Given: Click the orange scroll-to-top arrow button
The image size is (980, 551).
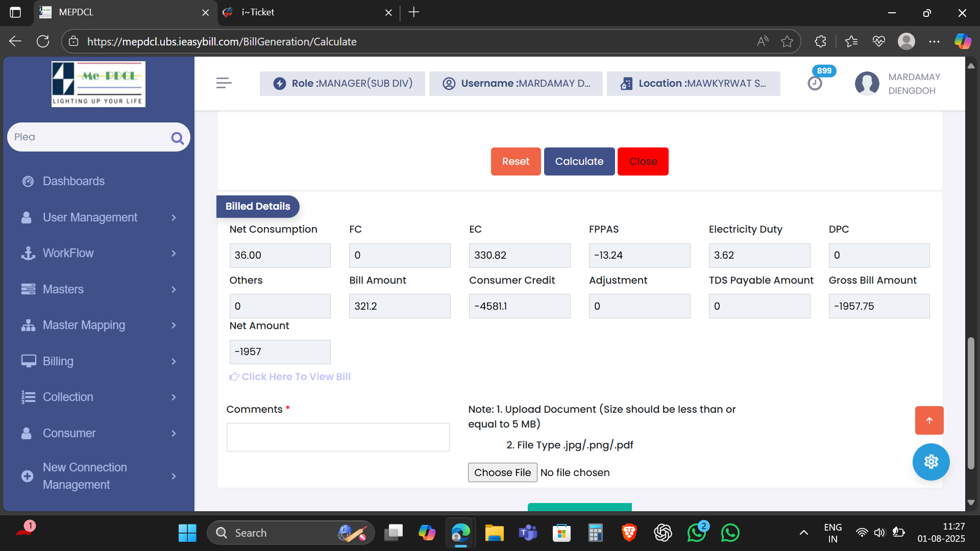Looking at the screenshot, I should coord(929,420).
